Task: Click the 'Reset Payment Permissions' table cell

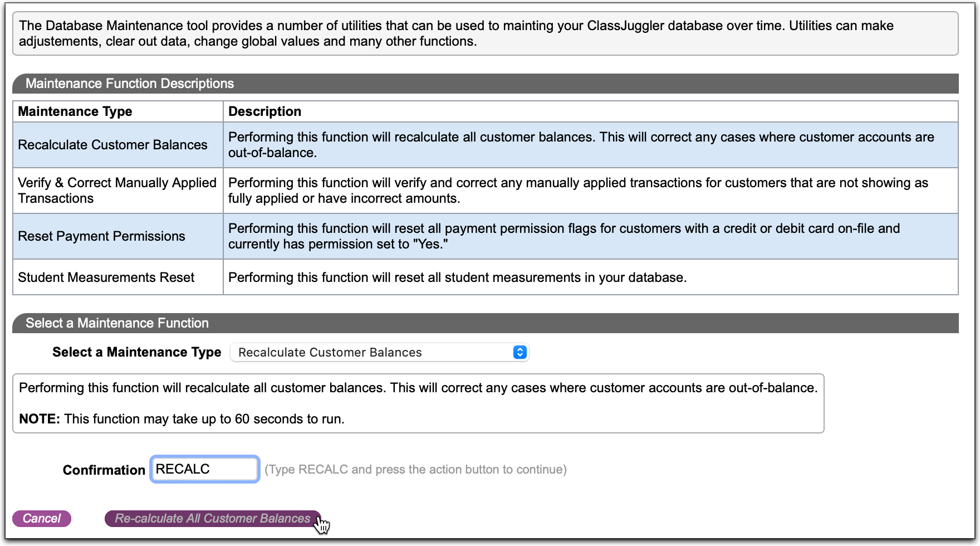Action: click(x=118, y=236)
